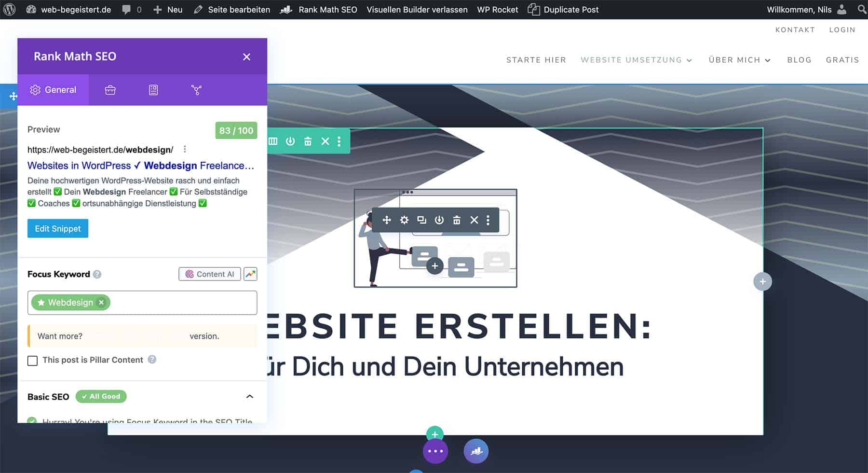Show the Focus Keyword help tooltip
The image size is (868, 473).
click(x=97, y=274)
